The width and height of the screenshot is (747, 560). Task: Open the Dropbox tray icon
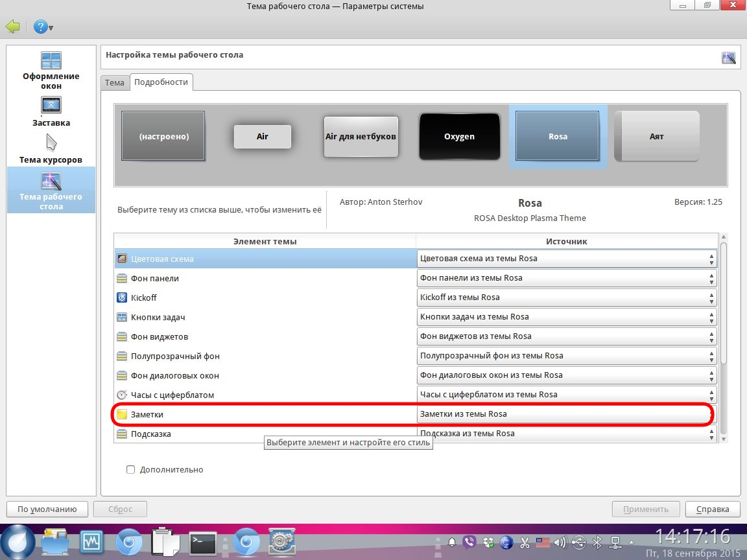488,542
